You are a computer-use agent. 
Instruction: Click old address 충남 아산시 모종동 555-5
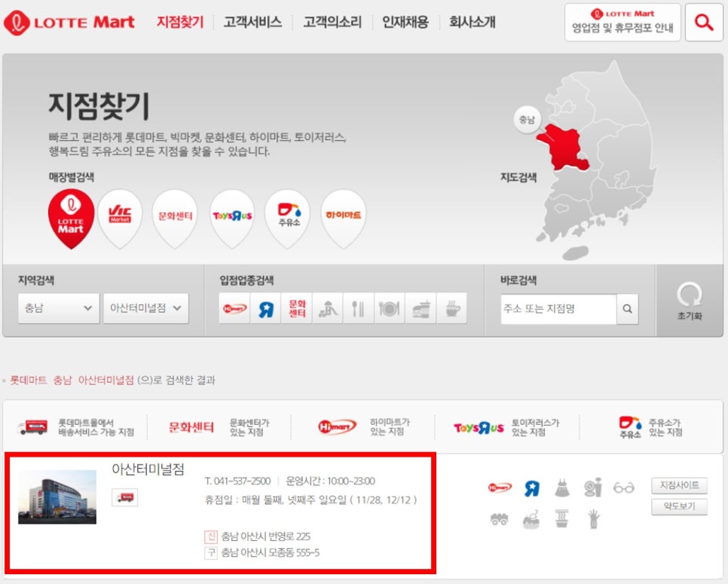pos(271,552)
